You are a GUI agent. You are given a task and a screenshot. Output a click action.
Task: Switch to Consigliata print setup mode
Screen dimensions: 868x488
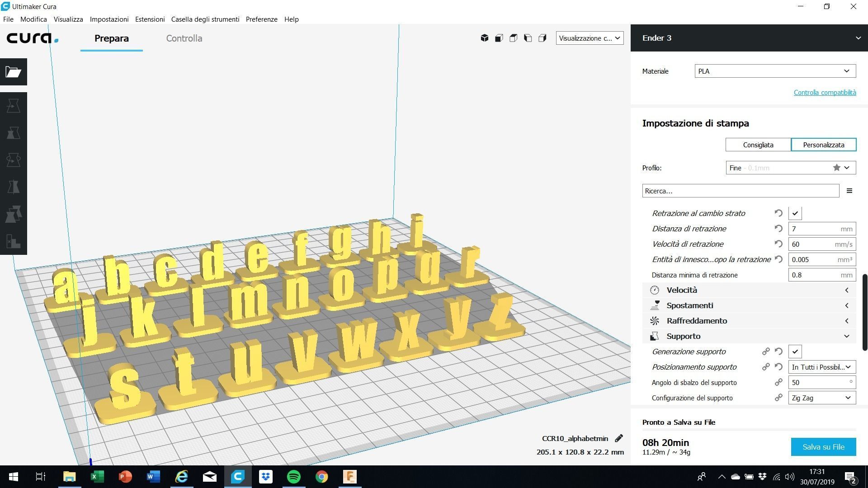click(x=758, y=145)
